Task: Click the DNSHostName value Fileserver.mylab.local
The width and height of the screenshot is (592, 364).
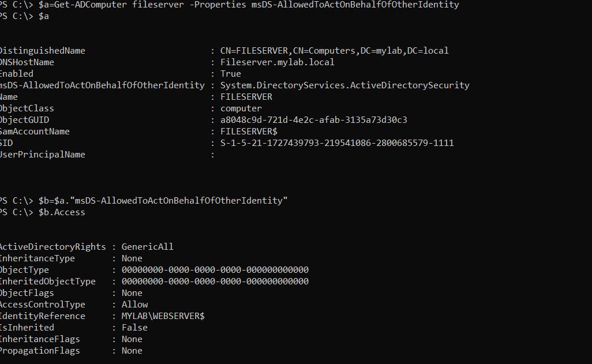Action: coord(277,62)
